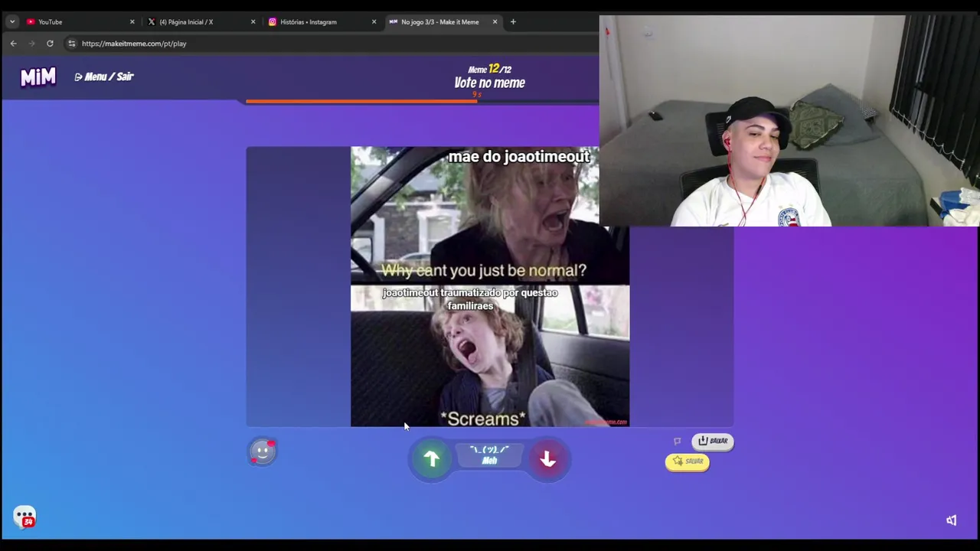Screen dimensions: 980x551
Task: Click the site information icon in address bar
Action: click(x=72, y=44)
